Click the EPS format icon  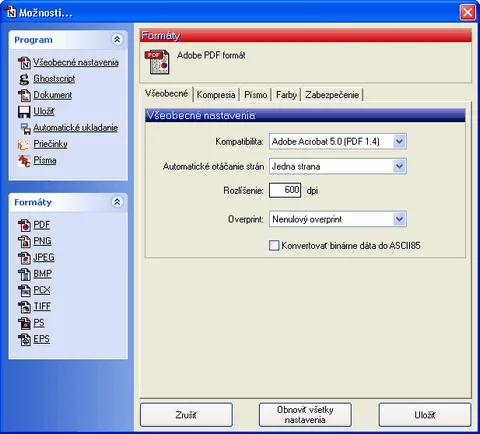[24, 339]
